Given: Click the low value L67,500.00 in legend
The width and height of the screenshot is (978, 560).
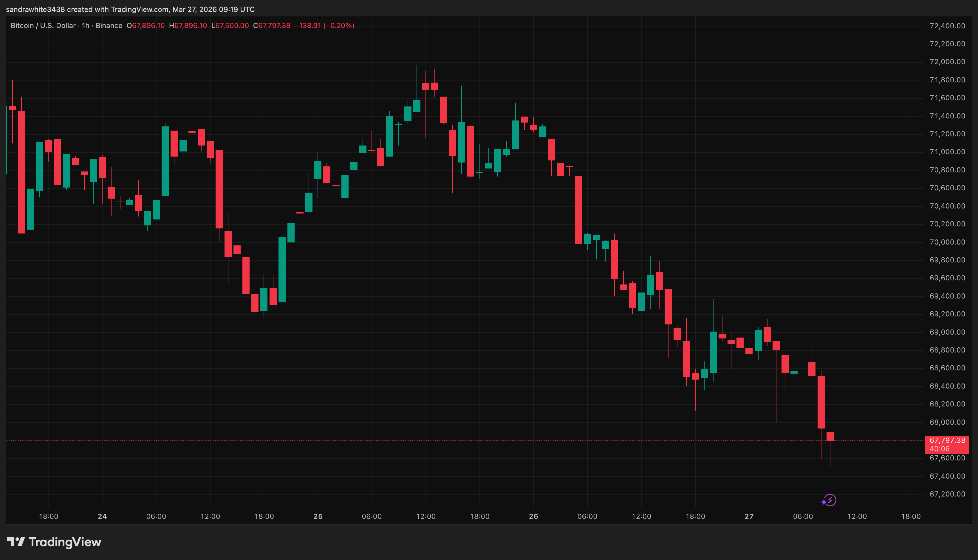Looking at the screenshot, I should click(230, 26).
